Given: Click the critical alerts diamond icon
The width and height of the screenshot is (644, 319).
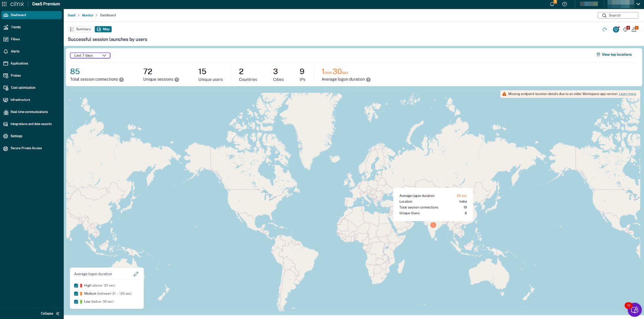Looking at the screenshot, I should [625, 29].
